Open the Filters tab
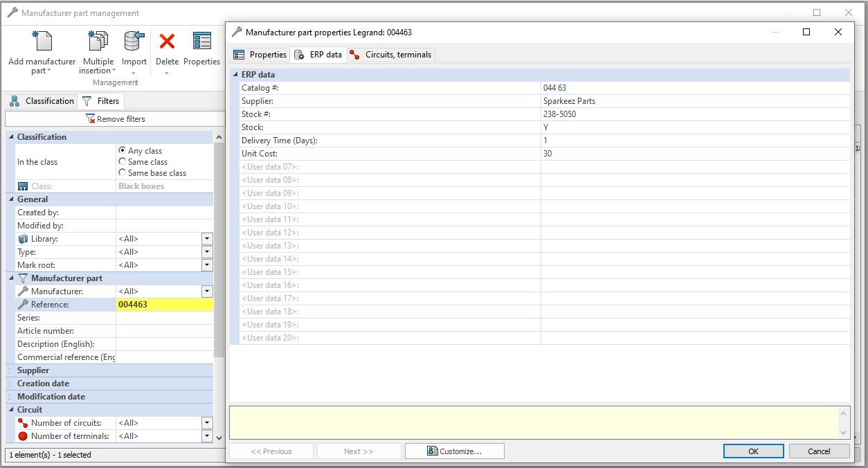This screenshot has width=868, height=468. pos(101,100)
